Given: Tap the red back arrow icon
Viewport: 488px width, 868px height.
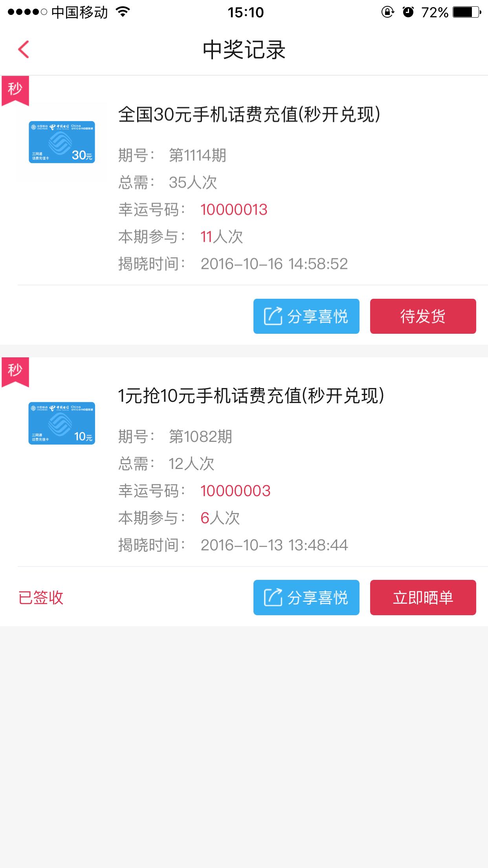Looking at the screenshot, I should [24, 50].
